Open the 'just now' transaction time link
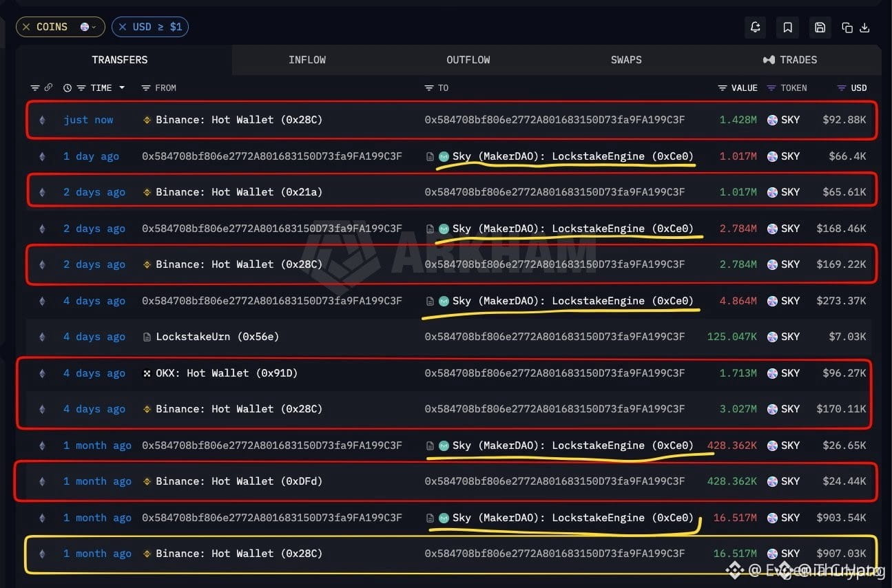 tap(88, 120)
